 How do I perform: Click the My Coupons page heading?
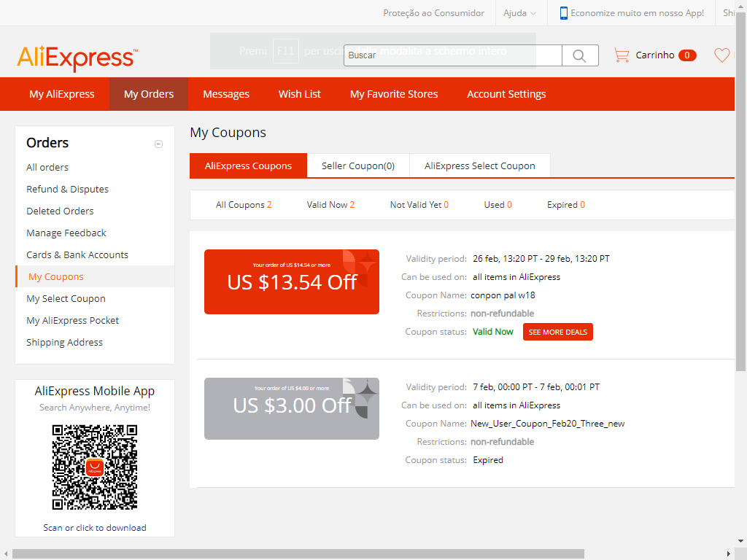[228, 133]
